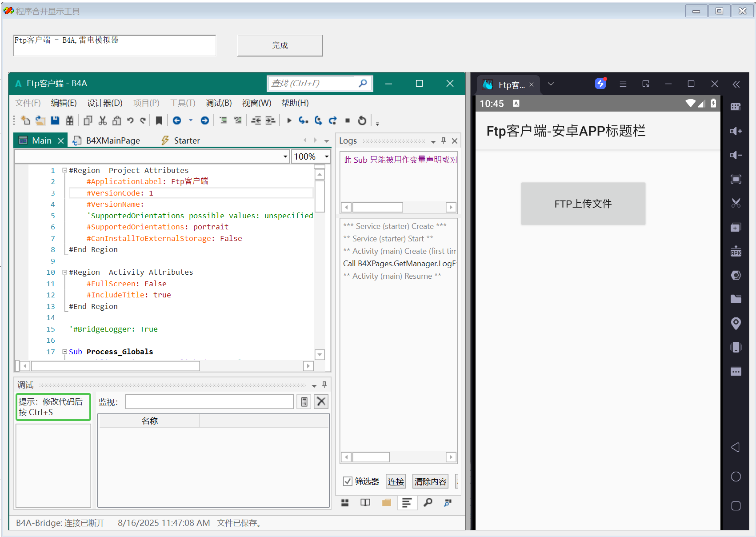Open the 100% zoom dropdown

tap(327, 156)
